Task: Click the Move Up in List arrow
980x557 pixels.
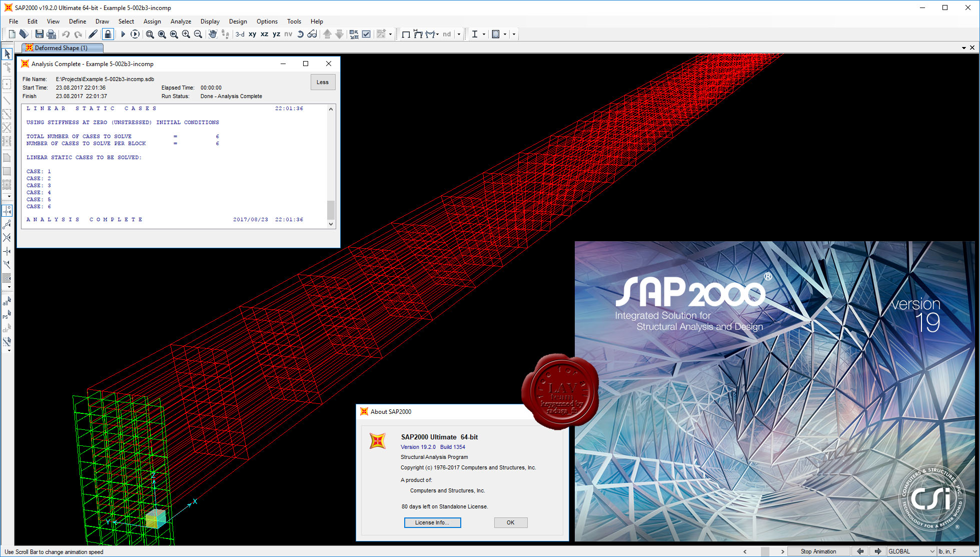Action: [327, 34]
